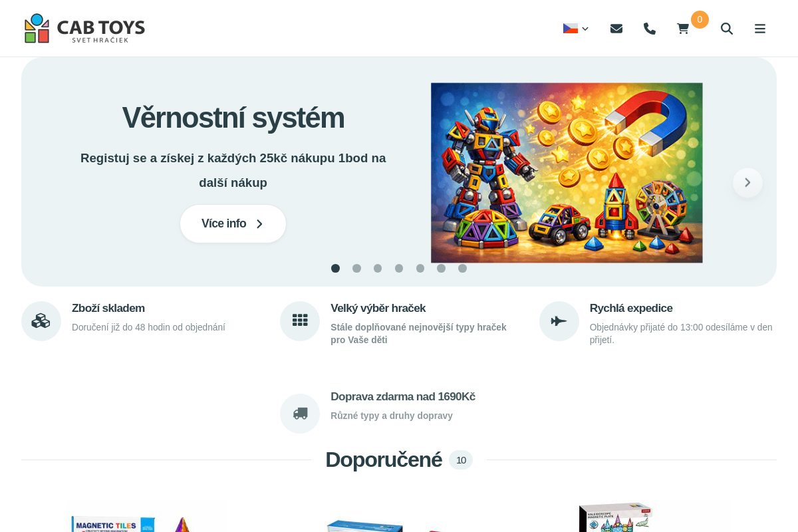View the shopping cart

(x=682, y=29)
